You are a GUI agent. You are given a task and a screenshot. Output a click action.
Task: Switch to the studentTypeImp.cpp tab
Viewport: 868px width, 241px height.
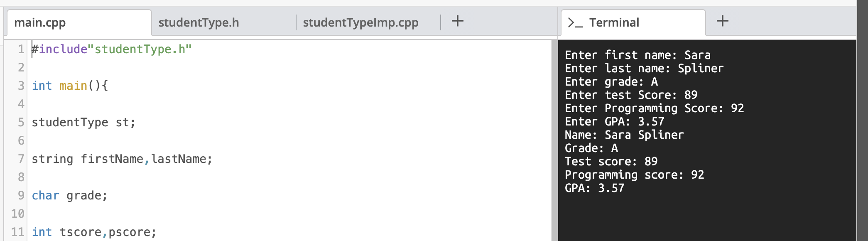[x=360, y=23]
